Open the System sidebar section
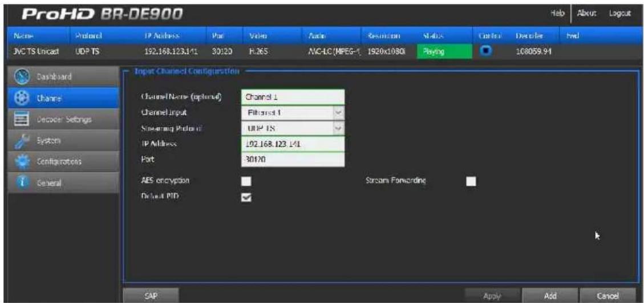 coord(64,141)
